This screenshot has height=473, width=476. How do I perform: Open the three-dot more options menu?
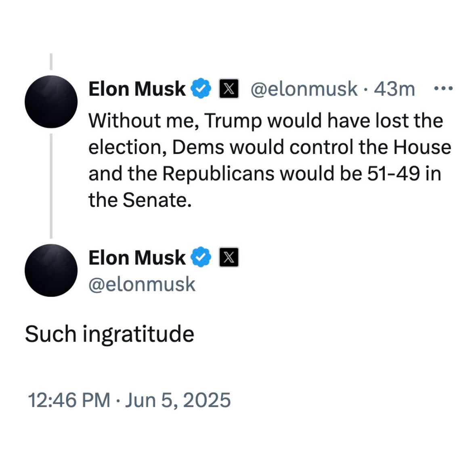[x=443, y=88]
